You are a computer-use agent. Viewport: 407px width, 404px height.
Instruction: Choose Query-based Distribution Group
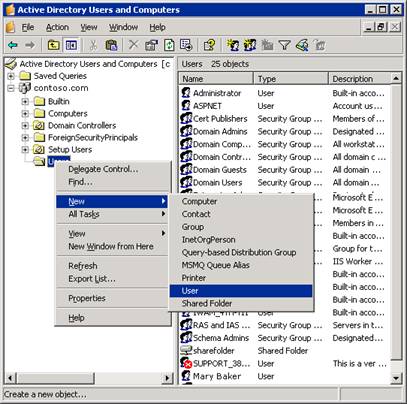click(x=241, y=252)
